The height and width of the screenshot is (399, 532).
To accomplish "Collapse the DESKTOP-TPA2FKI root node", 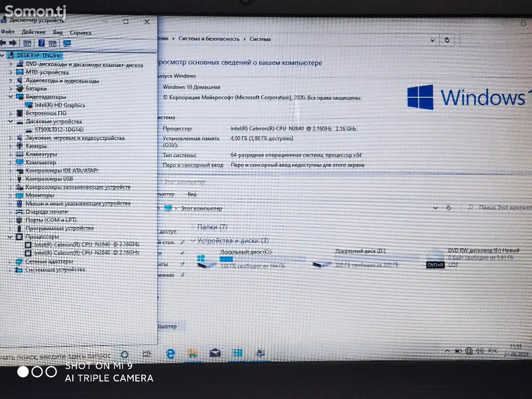I will pyautogui.click(x=2, y=55).
